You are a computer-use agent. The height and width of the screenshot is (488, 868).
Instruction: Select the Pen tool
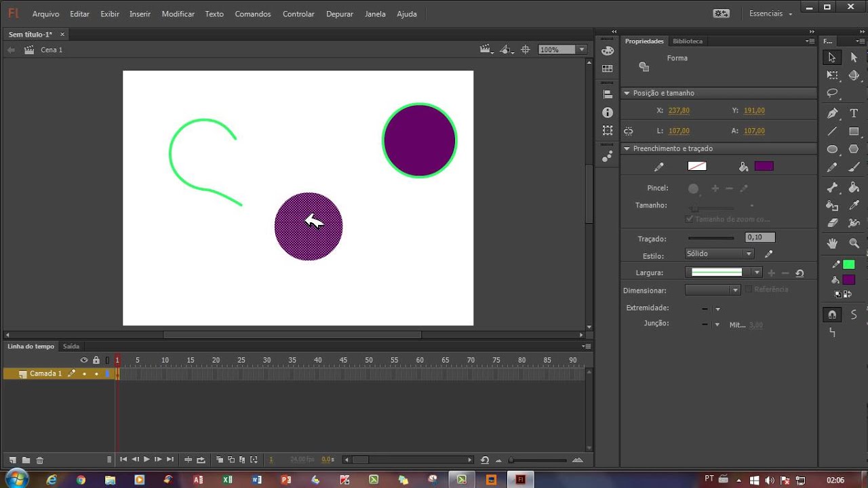click(832, 113)
